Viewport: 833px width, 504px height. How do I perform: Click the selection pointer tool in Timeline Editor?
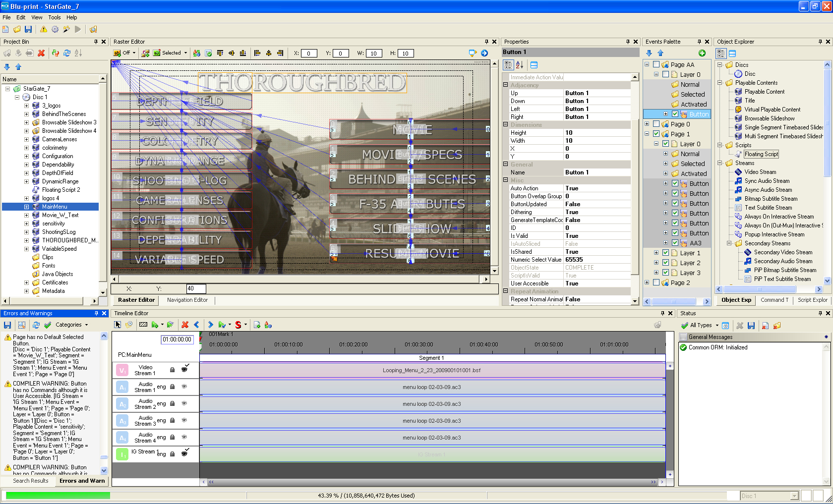point(118,325)
